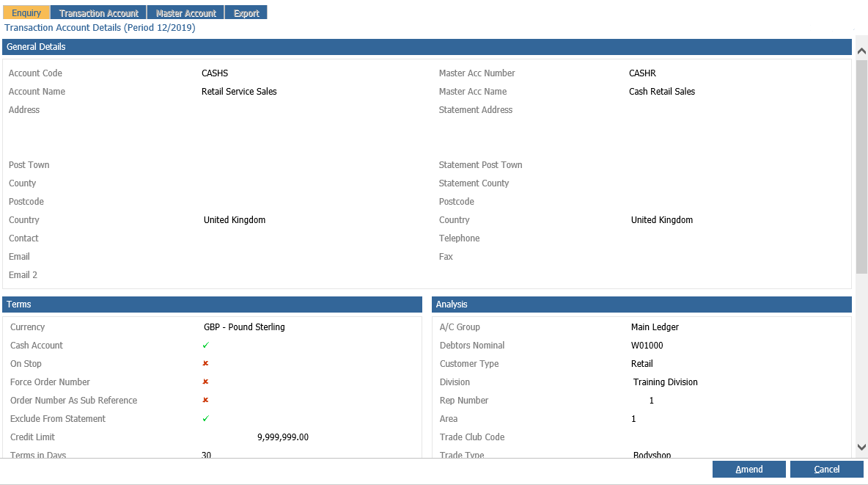Click the Transaction Account Details period title
The image size is (868, 485).
click(100, 28)
